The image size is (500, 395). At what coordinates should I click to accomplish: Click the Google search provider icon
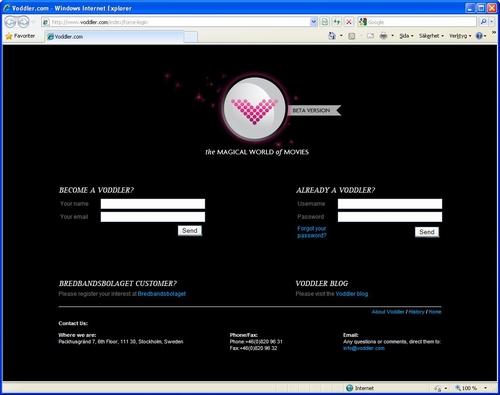[363, 22]
